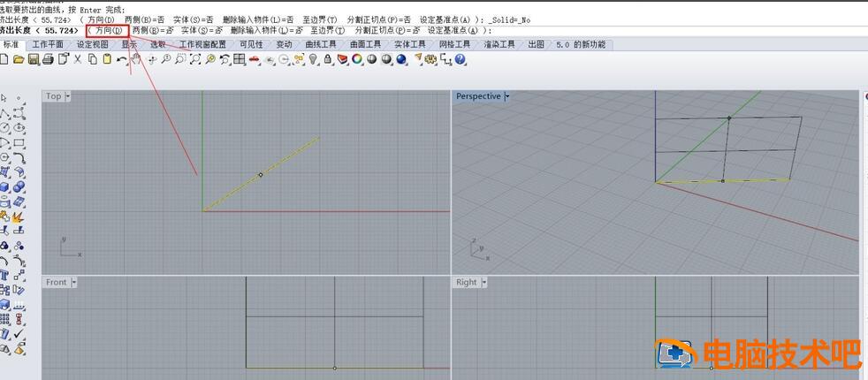This screenshot has width=868, height=380.
Task: Activate the Pan hand tool
Action: coord(136,58)
